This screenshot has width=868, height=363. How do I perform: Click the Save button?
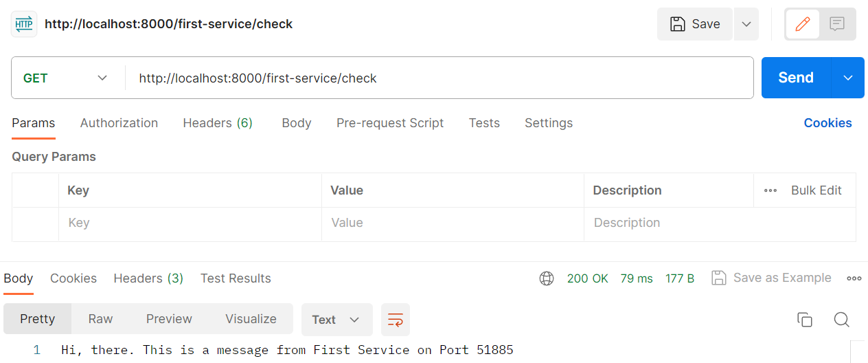[x=695, y=24]
